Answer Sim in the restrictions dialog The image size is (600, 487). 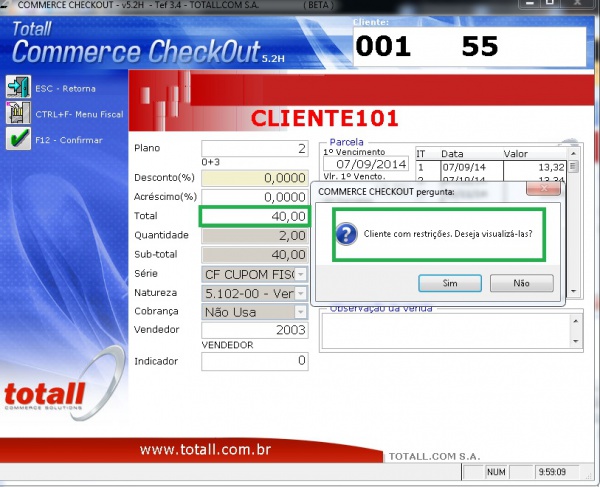click(450, 283)
